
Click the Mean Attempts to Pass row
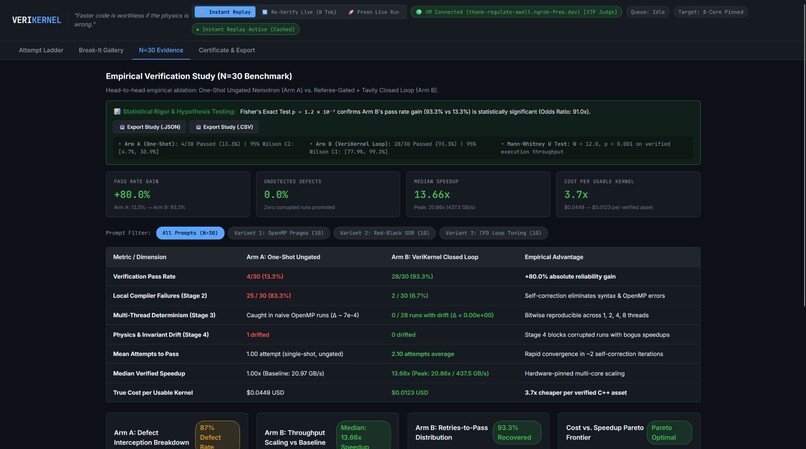click(403, 354)
